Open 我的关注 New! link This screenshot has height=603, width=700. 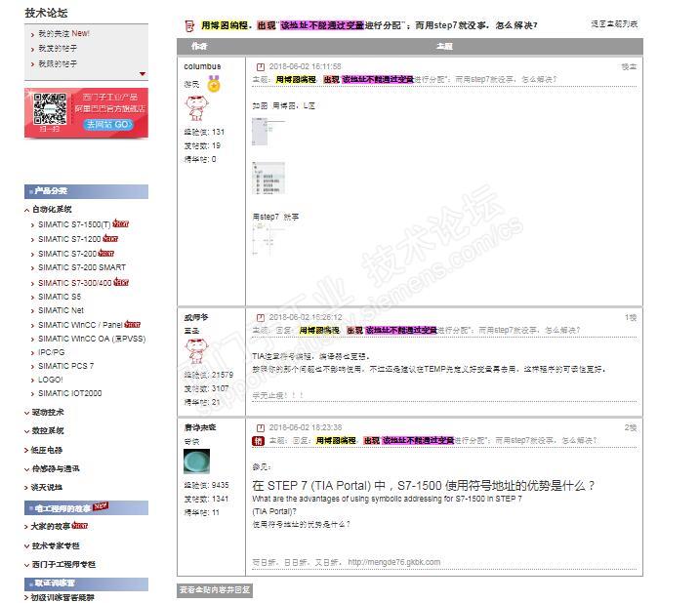(x=63, y=33)
